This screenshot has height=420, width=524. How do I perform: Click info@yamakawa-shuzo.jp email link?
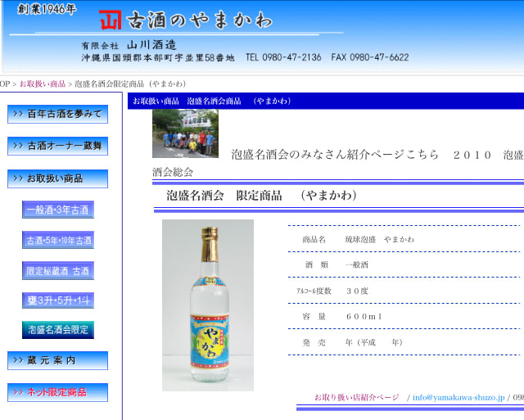click(x=458, y=397)
